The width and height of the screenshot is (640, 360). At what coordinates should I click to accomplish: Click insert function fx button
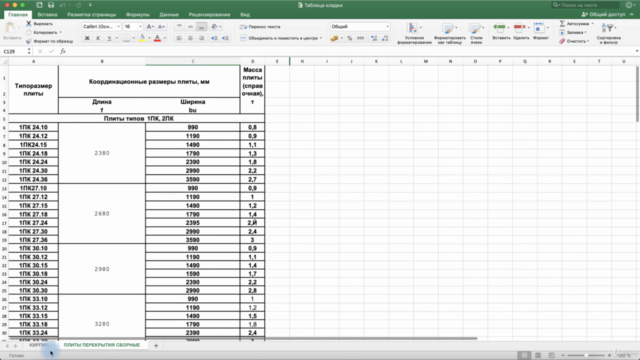tap(63, 51)
